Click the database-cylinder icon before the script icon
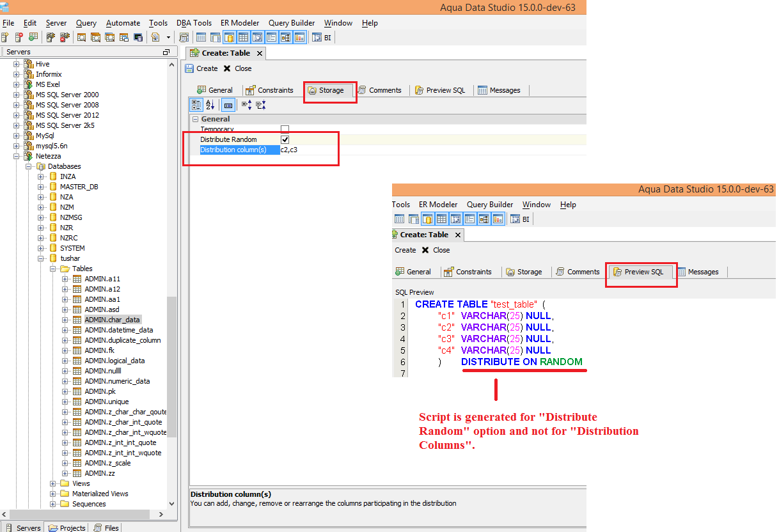779x532 pixels. (x=138, y=37)
